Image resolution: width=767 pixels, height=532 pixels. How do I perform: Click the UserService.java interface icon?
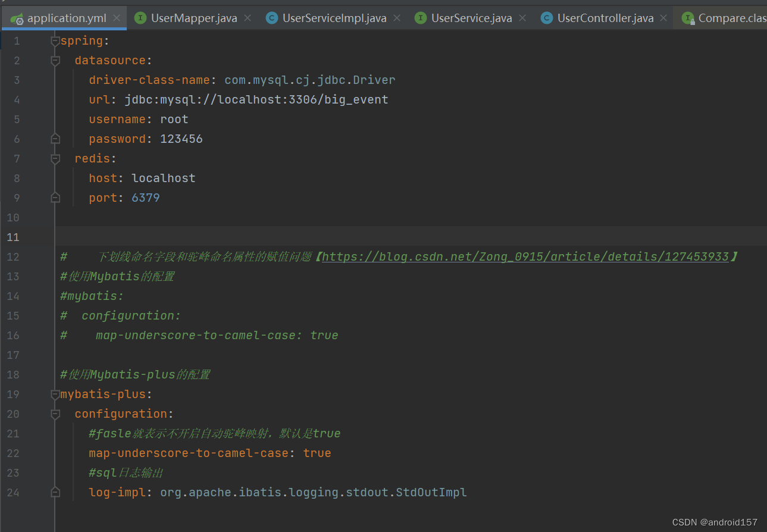point(421,18)
